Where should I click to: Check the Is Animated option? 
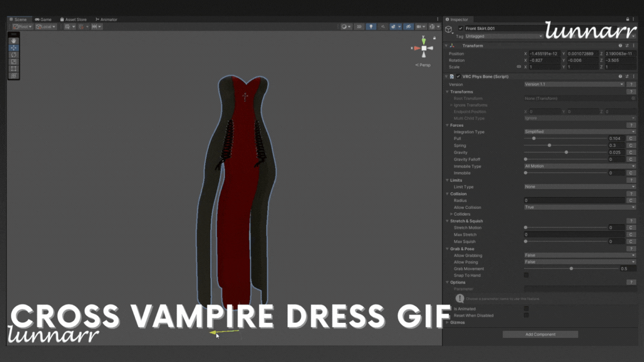(x=526, y=308)
